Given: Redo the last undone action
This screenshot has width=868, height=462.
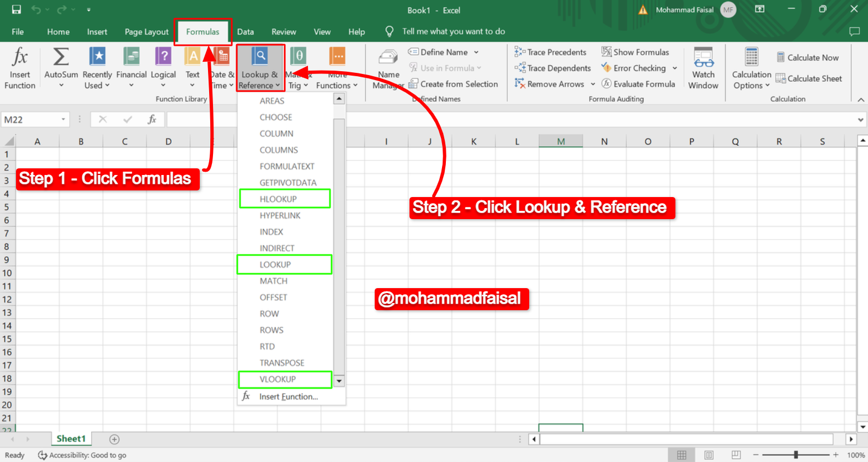Looking at the screenshot, I should (x=61, y=9).
